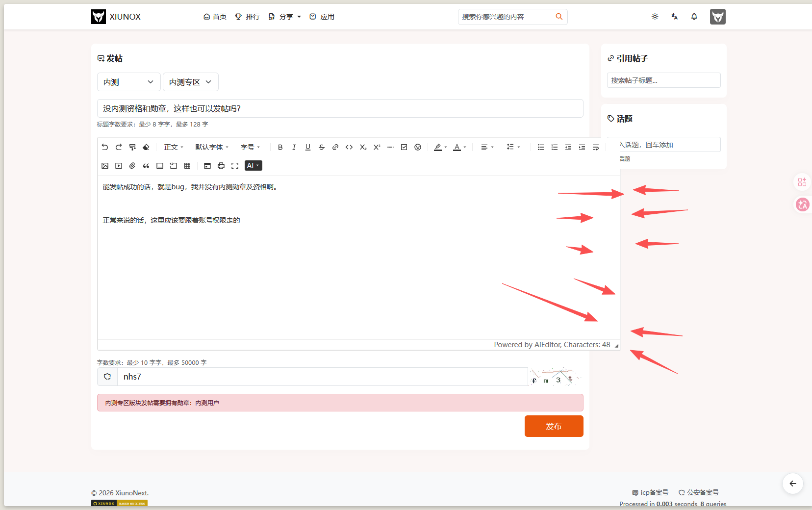Open text alignment dropdown
The width and height of the screenshot is (812, 510).
coord(487,147)
